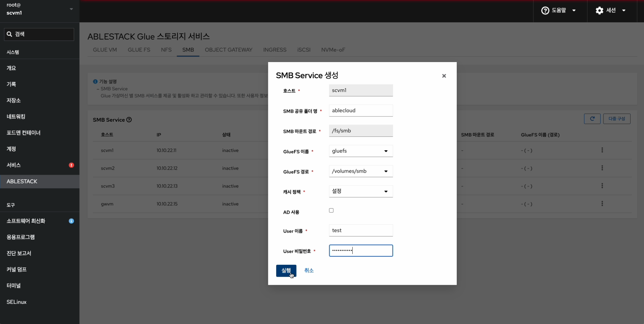Open the 세션 gear menu
This screenshot has height=324, width=644.
point(610,11)
